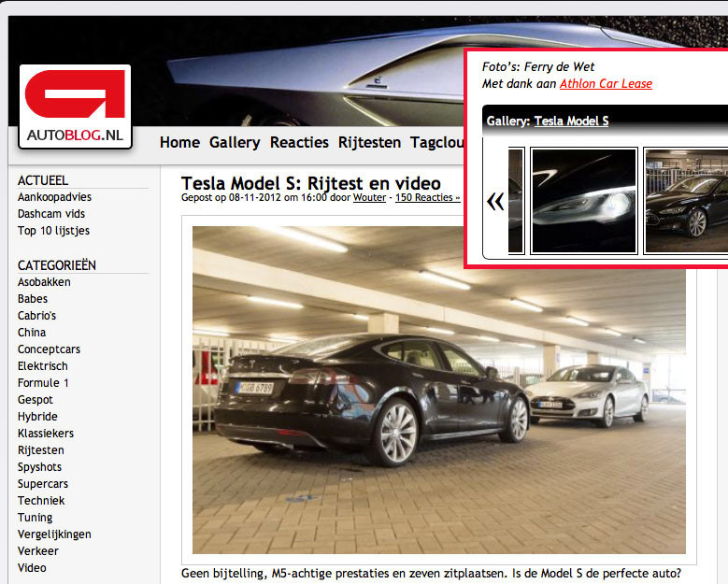Image resolution: width=728 pixels, height=584 pixels.
Task: Go to previous gallery images arrow
Action: point(495,202)
